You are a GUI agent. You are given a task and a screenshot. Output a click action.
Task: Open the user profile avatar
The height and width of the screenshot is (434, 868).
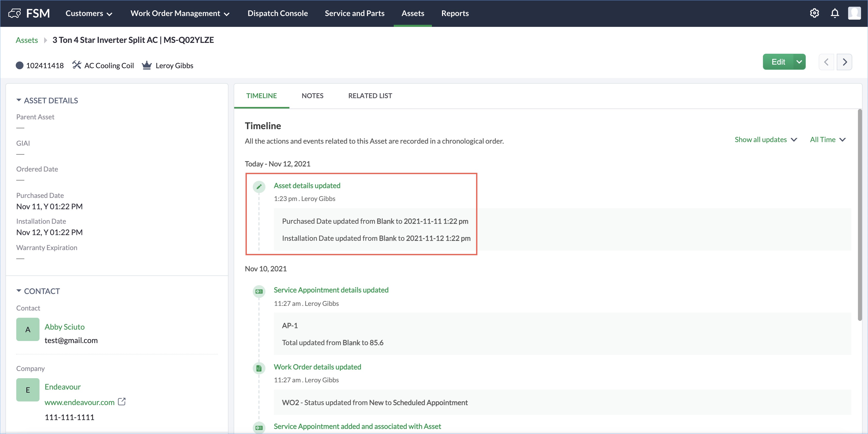tap(854, 13)
